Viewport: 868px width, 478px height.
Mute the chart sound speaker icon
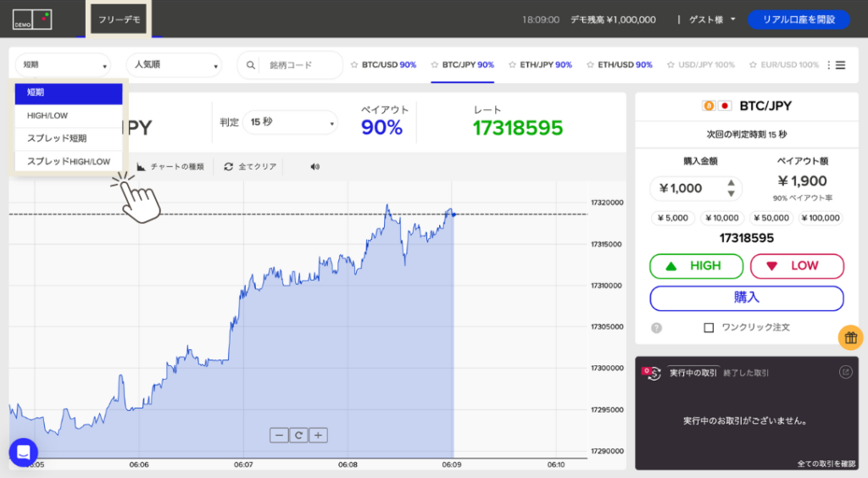(315, 166)
